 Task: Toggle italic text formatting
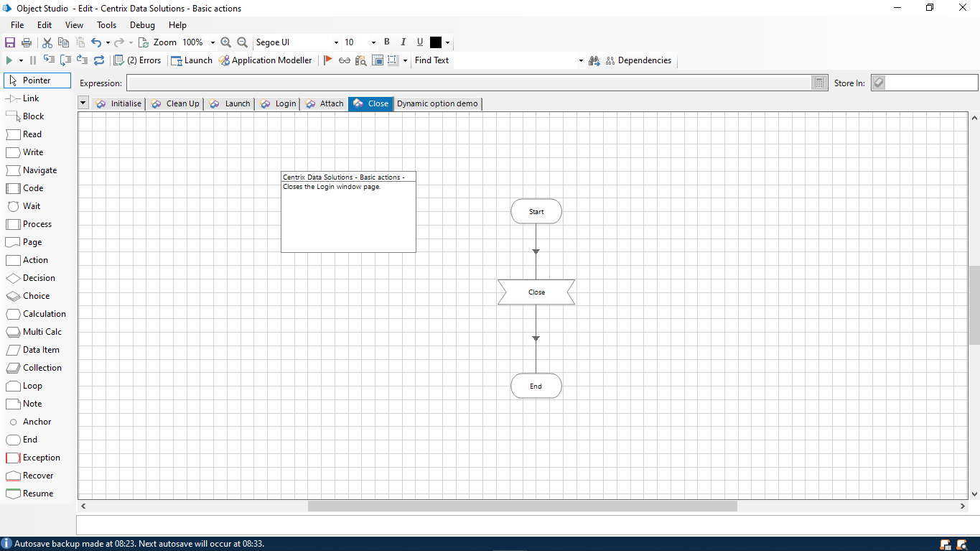(x=403, y=42)
